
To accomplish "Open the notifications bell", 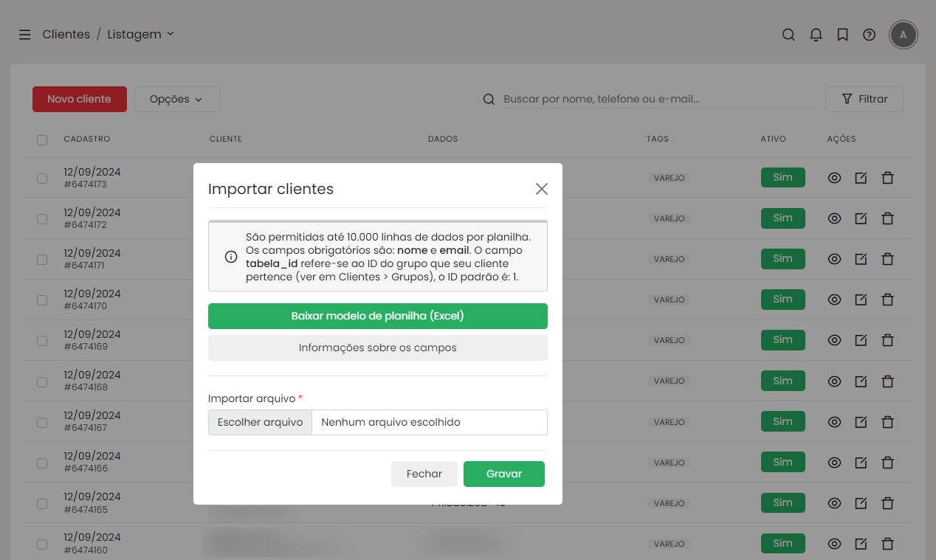I will coord(816,35).
